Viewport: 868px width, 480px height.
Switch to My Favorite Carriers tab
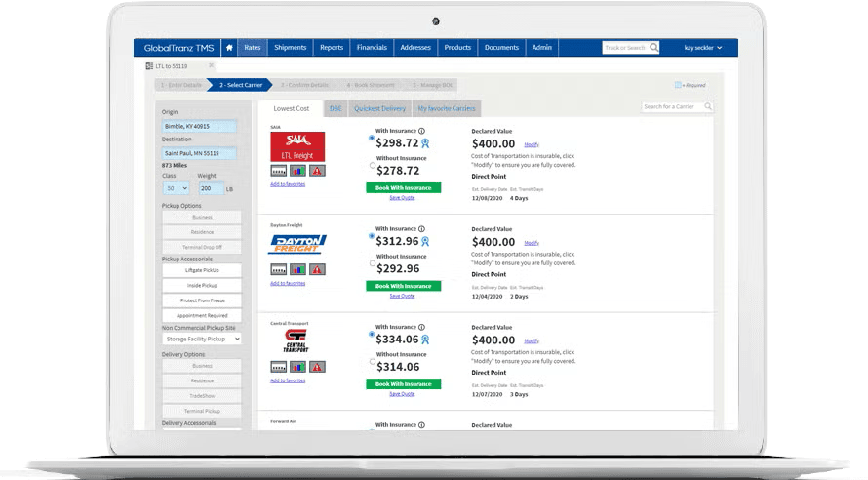click(x=446, y=108)
